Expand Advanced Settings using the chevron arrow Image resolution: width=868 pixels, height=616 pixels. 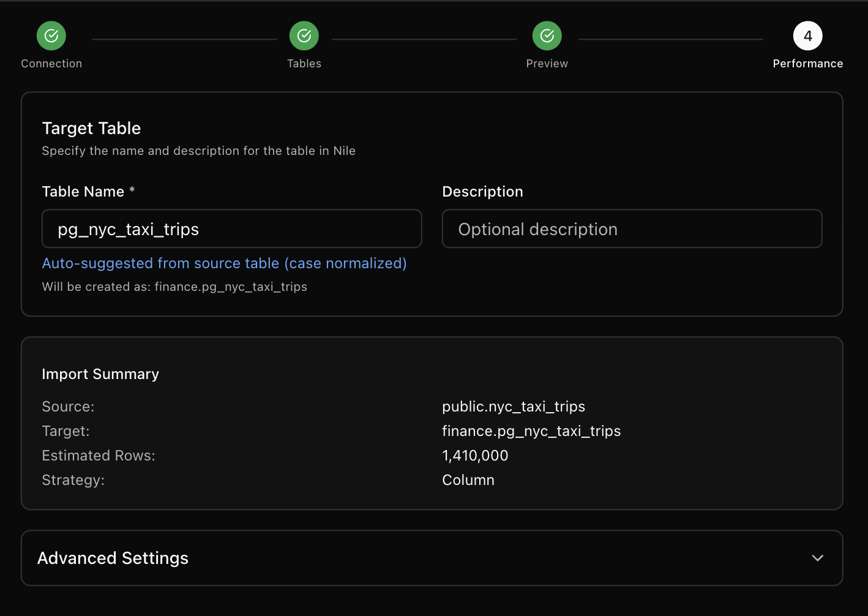pyautogui.click(x=817, y=558)
